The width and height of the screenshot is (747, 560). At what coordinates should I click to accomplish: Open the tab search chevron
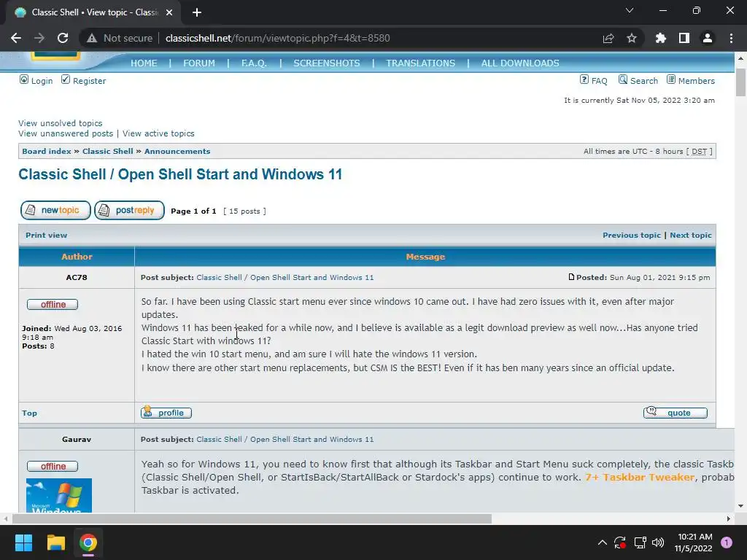630,10
